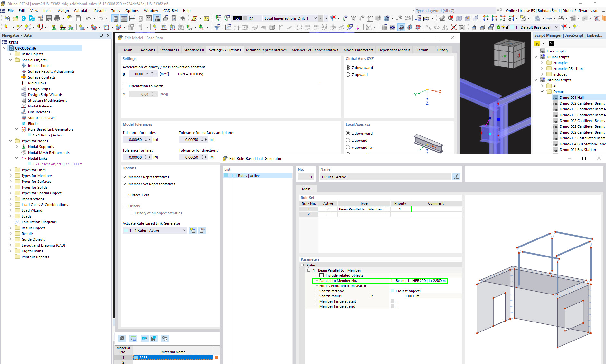
Task: Collapse Special Objects tree node
Action: click(x=11, y=60)
